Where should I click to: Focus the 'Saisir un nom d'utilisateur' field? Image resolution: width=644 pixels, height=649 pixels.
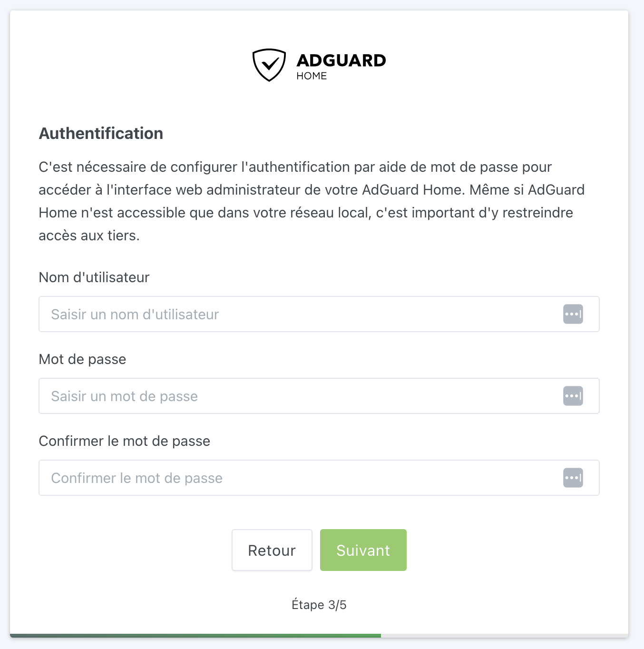pyautogui.click(x=319, y=314)
